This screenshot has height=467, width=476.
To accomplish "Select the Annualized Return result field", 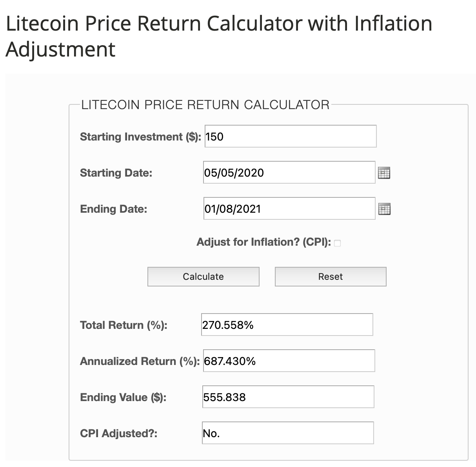I will click(x=289, y=361).
